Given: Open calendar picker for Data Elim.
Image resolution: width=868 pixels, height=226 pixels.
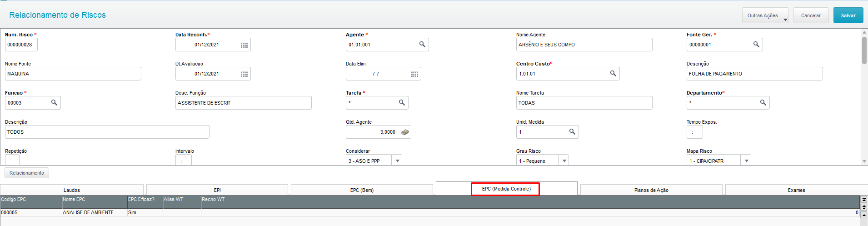Looking at the screenshot, I should tap(414, 74).
